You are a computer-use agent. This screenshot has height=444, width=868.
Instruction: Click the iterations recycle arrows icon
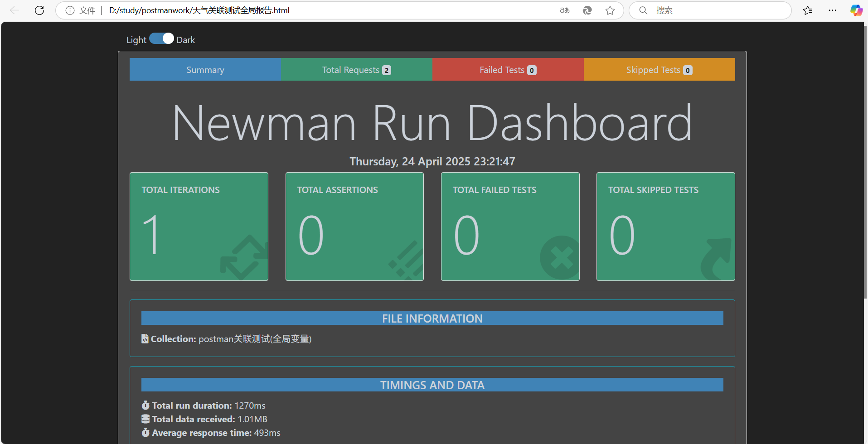click(x=245, y=257)
